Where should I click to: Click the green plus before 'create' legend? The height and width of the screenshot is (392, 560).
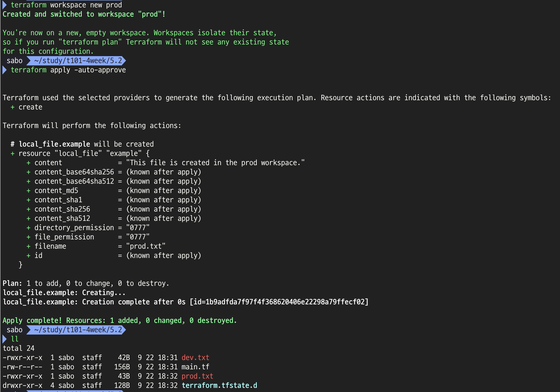pos(12,107)
